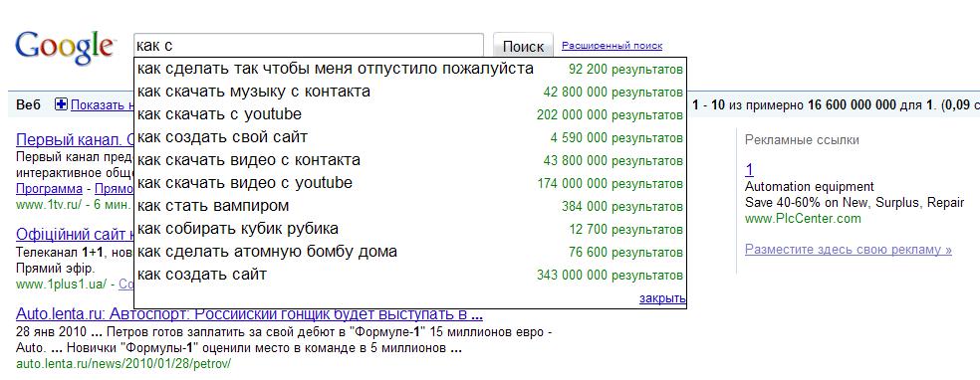Choose suggestion "как скачать видео с контакта"
The height and width of the screenshot is (380, 980).
tap(410, 160)
